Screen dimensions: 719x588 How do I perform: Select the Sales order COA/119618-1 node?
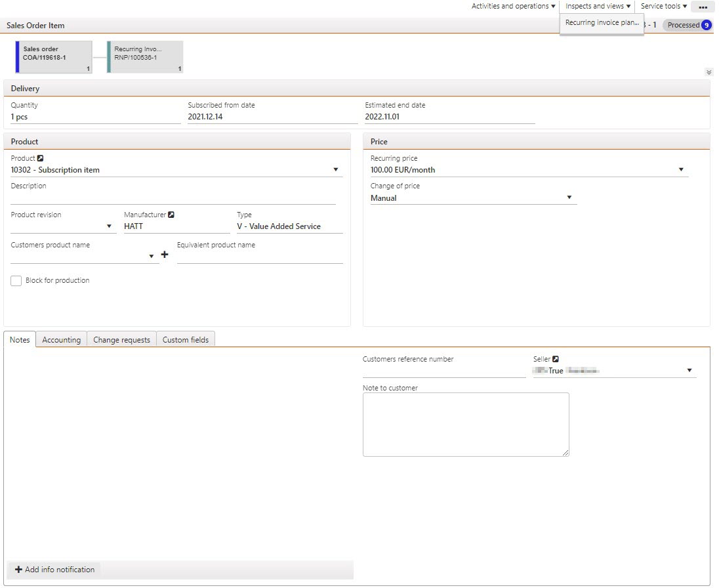tap(54, 56)
